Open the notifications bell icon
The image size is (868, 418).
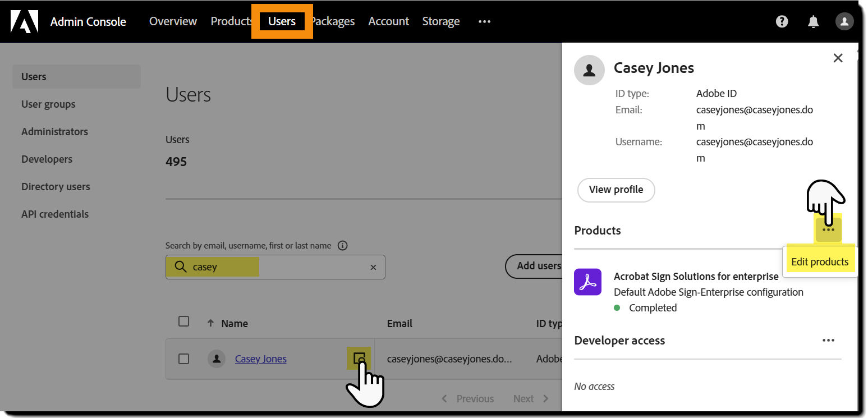coord(813,21)
